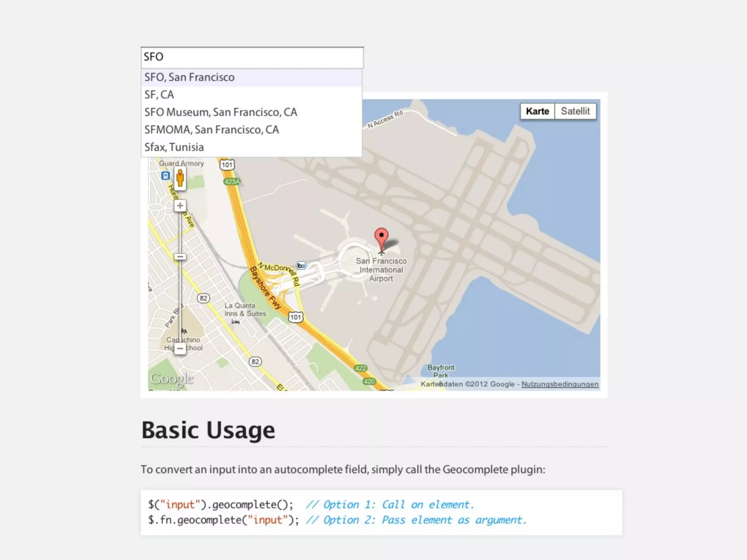This screenshot has width=747, height=560.
Task: Click the Google logo on the map
Action: [x=172, y=379]
